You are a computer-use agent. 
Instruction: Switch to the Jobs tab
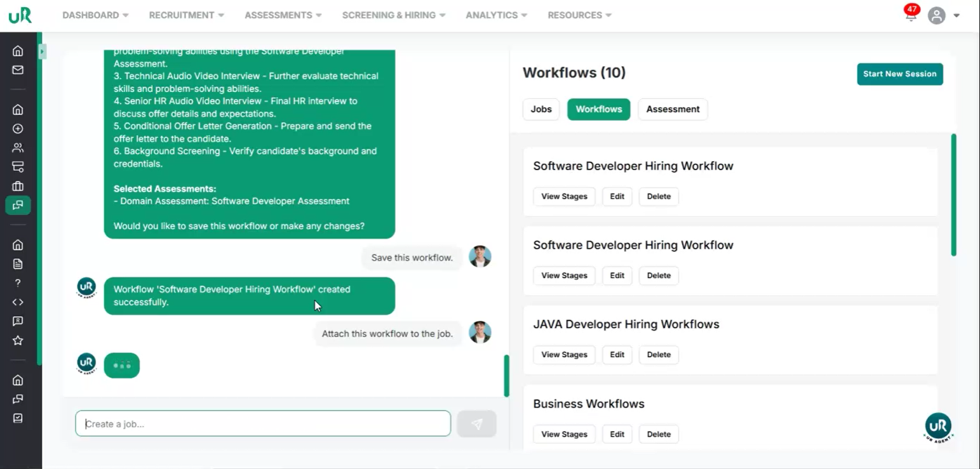pos(540,109)
